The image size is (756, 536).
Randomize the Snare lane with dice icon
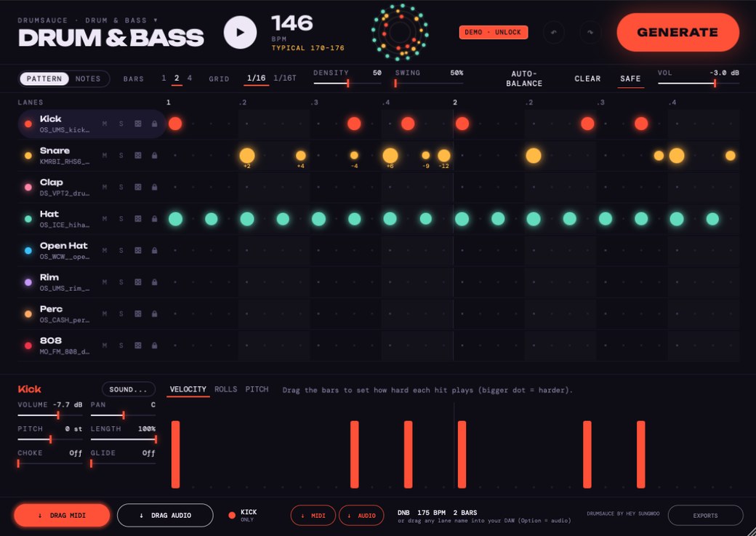click(x=138, y=156)
